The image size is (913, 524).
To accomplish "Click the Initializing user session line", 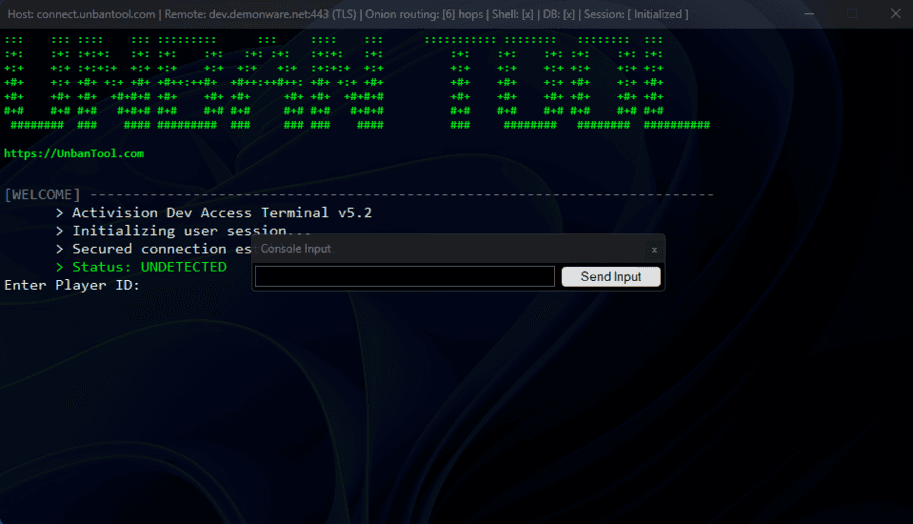I will [183, 231].
